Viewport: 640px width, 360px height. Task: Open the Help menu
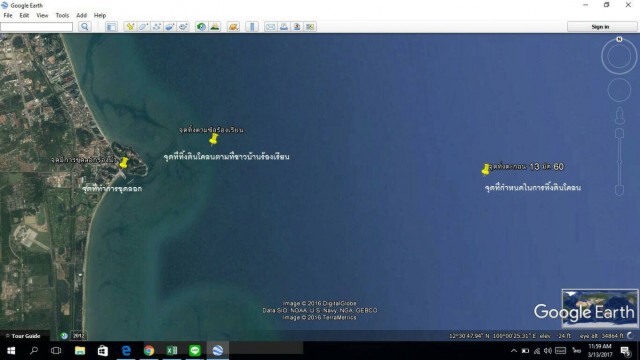coord(100,15)
